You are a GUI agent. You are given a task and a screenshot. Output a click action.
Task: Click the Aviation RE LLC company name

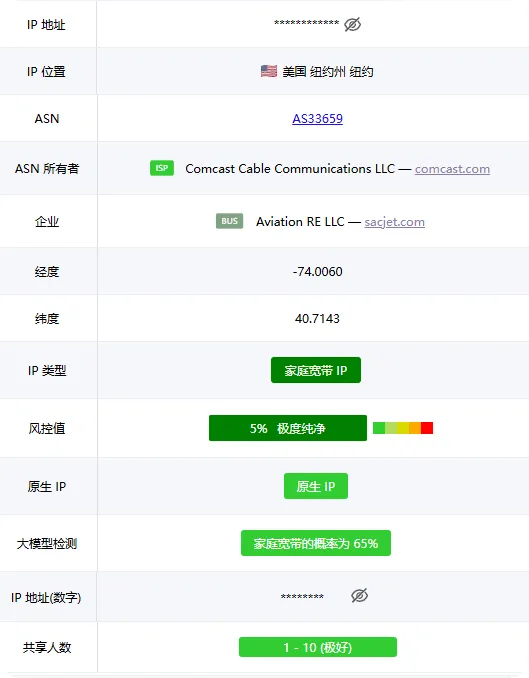[300, 221]
